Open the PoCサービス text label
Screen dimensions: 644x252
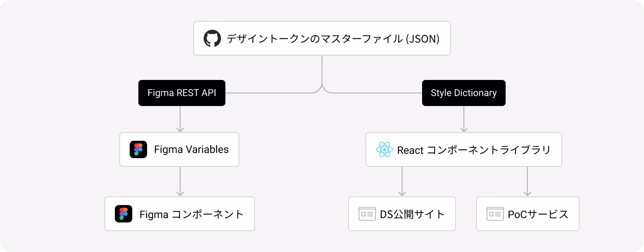coord(538,214)
